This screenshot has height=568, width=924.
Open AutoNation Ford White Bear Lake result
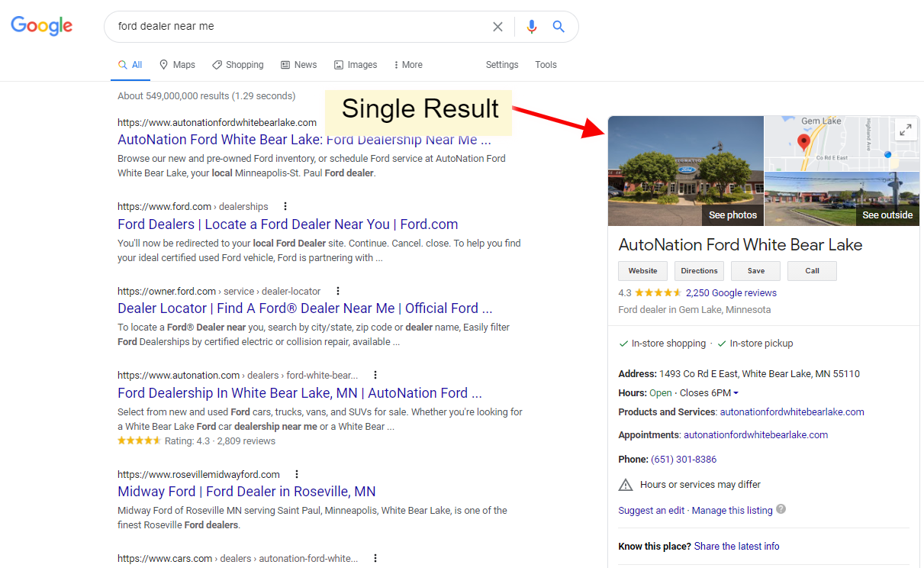point(304,140)
